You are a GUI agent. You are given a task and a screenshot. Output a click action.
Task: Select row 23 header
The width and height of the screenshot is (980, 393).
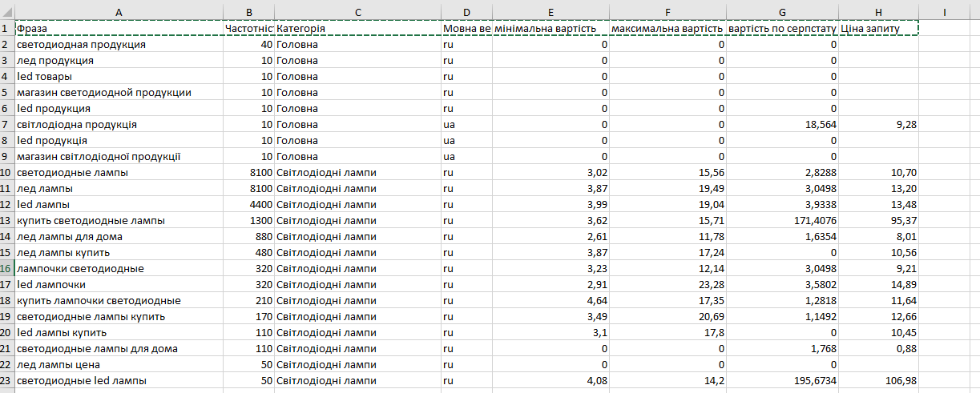[7, 381]
